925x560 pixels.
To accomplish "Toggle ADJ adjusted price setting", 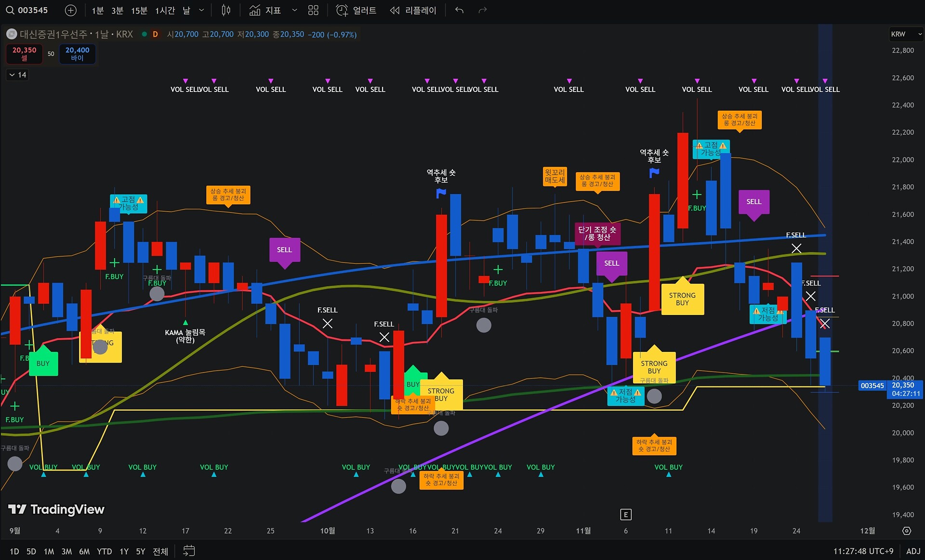I will coord(913,551).
